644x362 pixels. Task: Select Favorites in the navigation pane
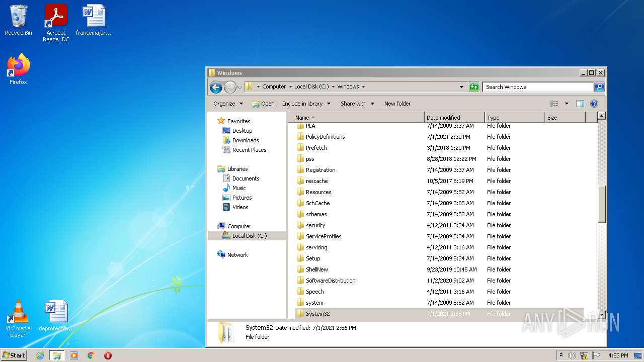click(x=238, y=121)
